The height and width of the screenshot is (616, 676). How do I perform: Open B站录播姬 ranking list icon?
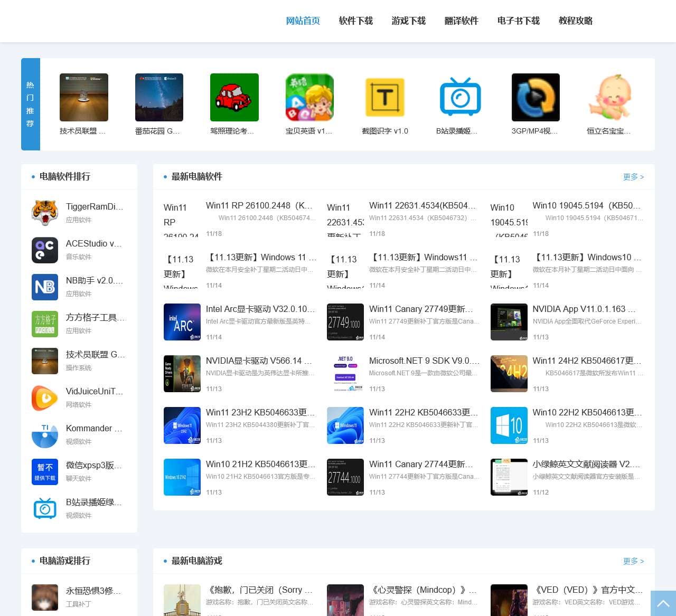pyautogui.click(x=45, y=508)
